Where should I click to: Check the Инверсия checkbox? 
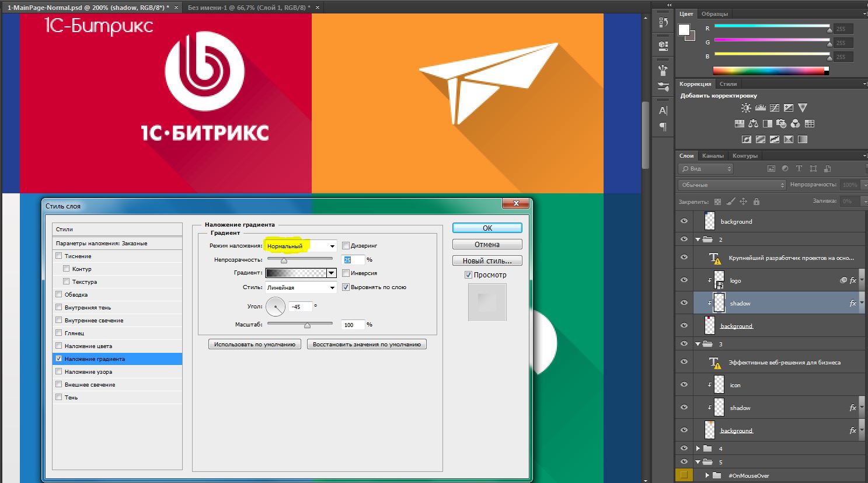point(346,273)
